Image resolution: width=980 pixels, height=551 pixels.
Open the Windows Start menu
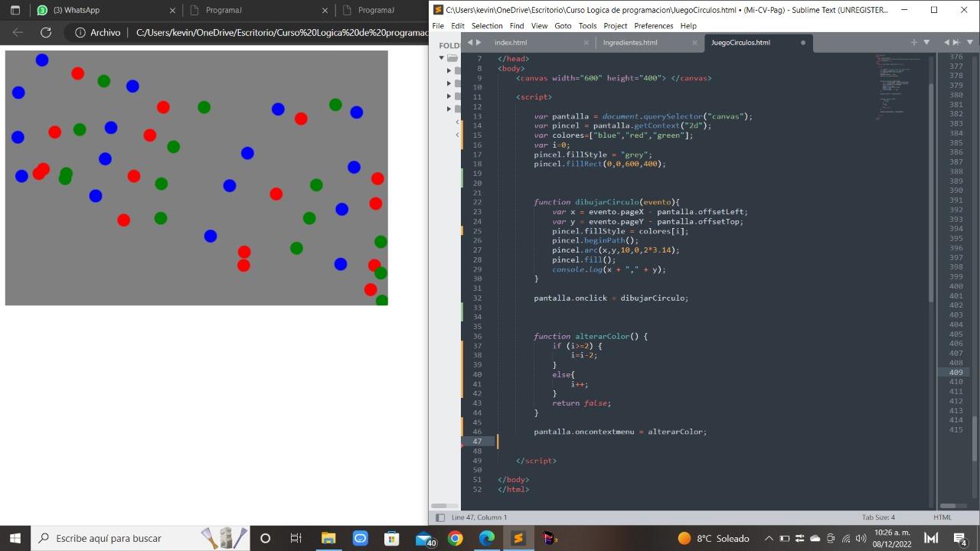(15, 538)
